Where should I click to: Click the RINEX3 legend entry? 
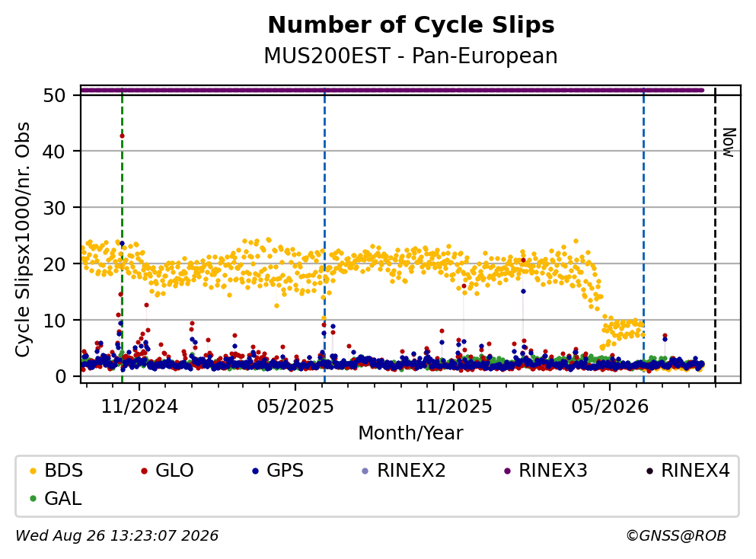pos(545,470)
